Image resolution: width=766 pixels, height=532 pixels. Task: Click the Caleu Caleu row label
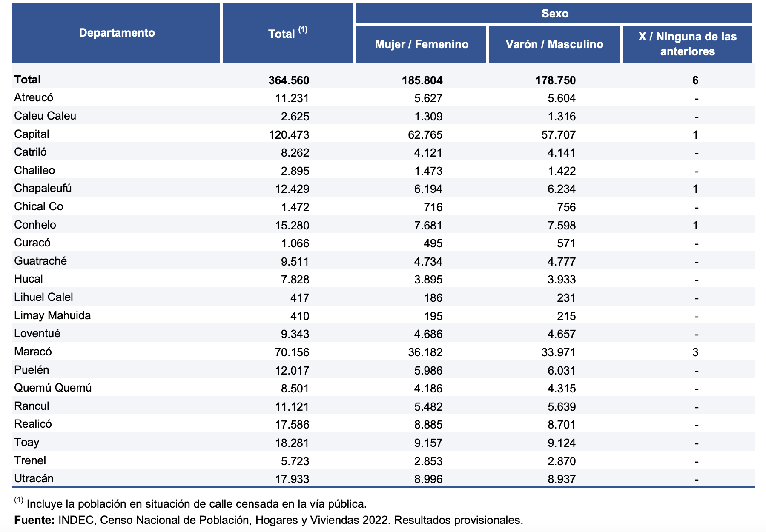pyautogui.click(x=45, y=116)
